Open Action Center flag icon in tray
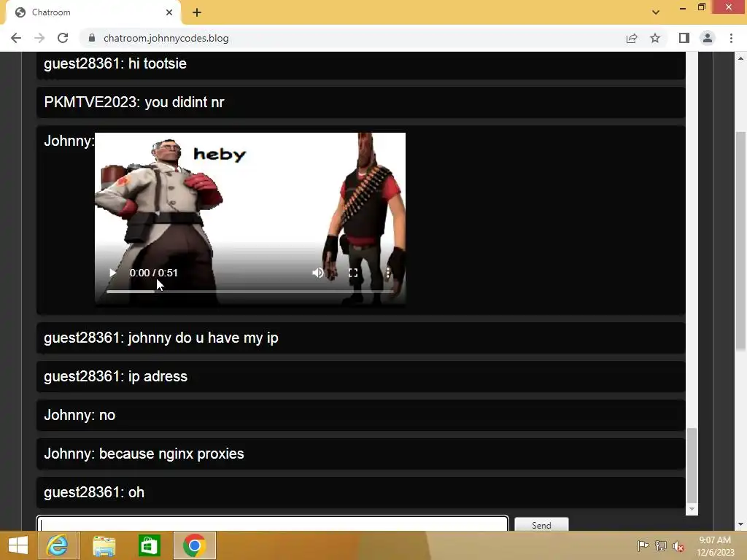Screen dimensions: 747x560 (643, 545)
